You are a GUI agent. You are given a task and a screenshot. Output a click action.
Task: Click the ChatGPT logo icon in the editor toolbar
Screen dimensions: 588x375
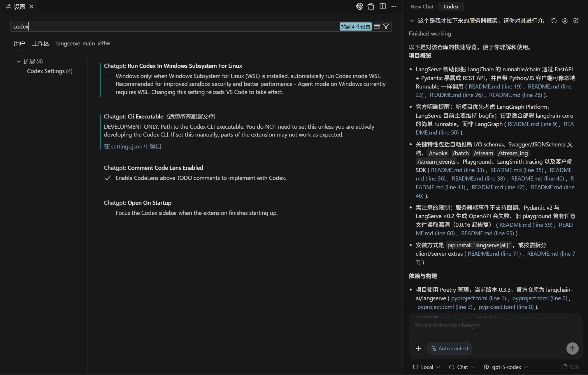(x=360, y=6)
